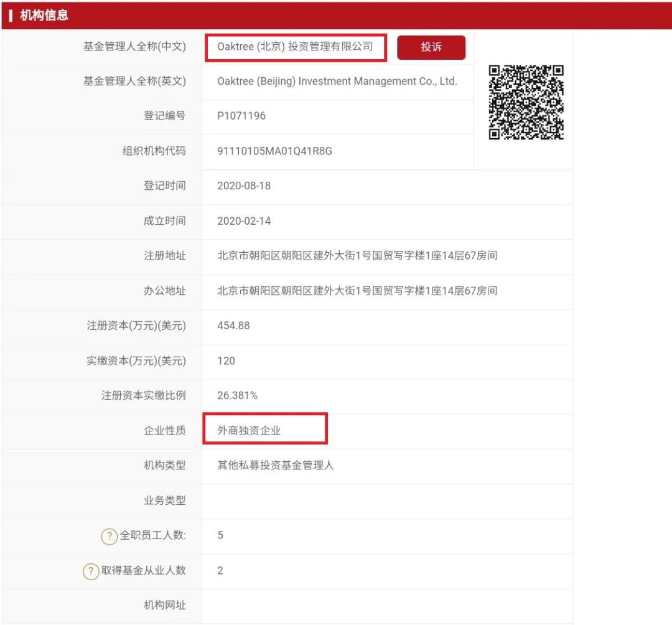Select the registered capital value 454.88
This screenshot has height=625, width=672.
click(233, 326)
